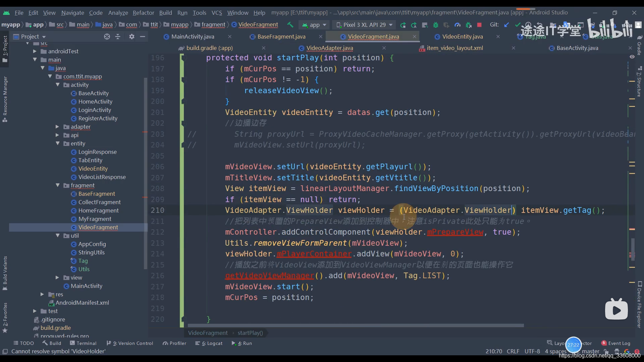Click the locate file target icon in Project panel
644x362 pixels.
tap(107, 37)
